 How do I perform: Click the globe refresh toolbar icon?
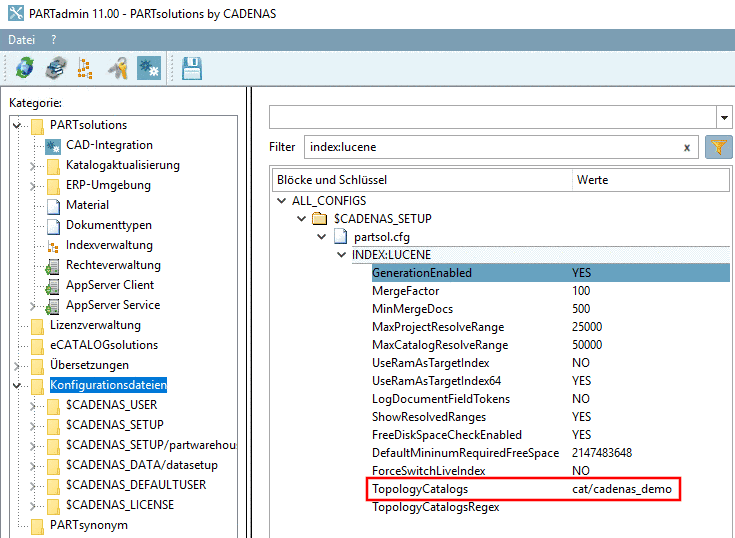(22, 68)
